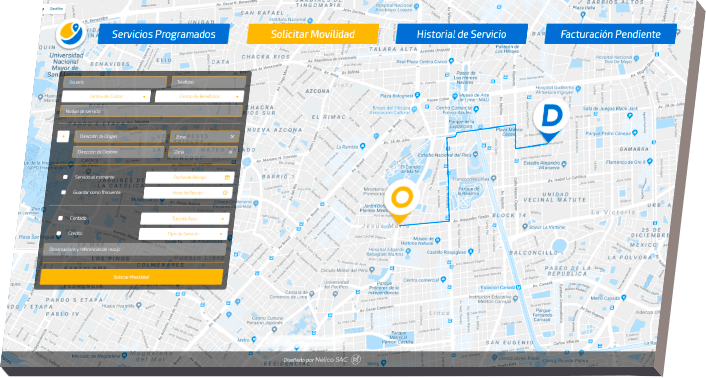Open the Tipo de Auto dropdown

[185, 219]
